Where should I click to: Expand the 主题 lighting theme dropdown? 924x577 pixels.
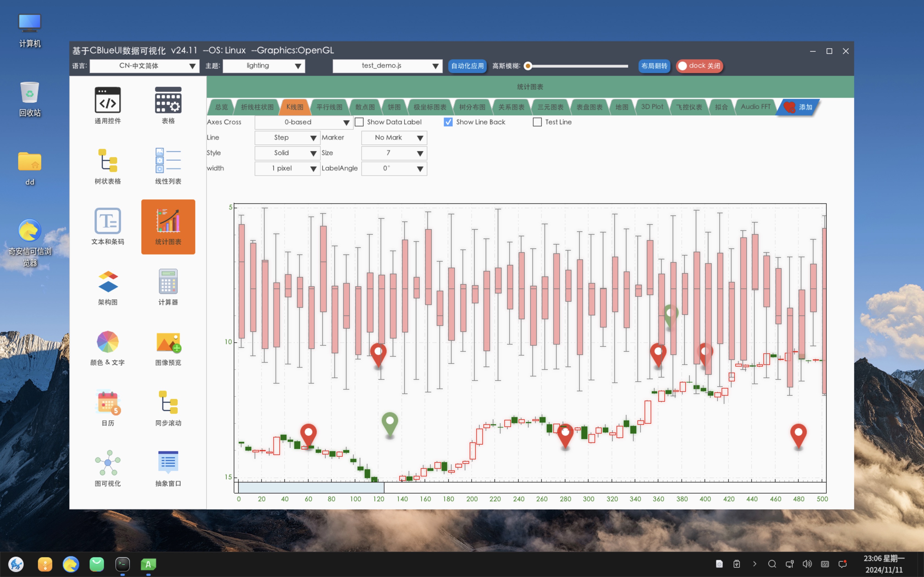click(264, 66)
